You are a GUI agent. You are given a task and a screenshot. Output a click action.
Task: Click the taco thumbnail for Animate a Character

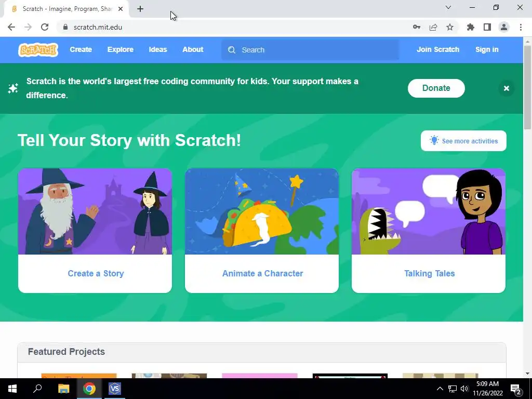[262, 211]
